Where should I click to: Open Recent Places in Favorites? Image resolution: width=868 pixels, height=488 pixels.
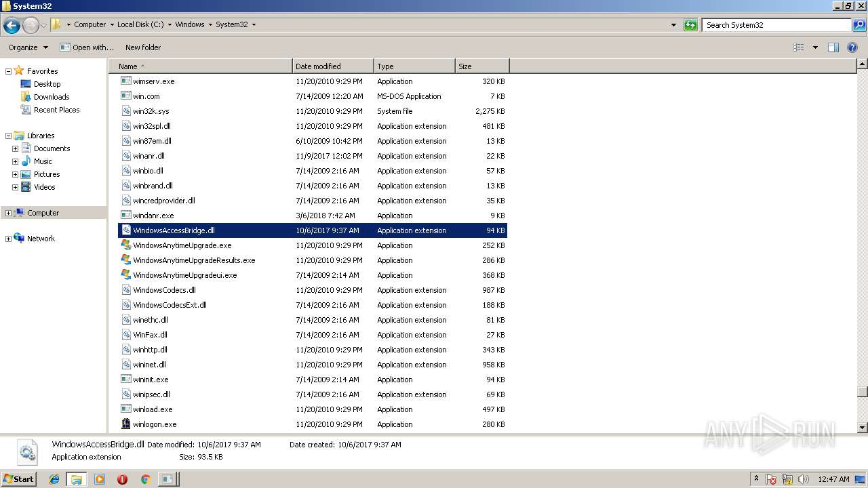click(x=56, y=110)
